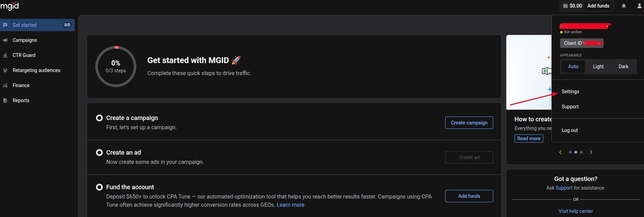Click the Create a campaign title
The width and height of the screenshot is (644, 217).
click(x=132, y=118)
